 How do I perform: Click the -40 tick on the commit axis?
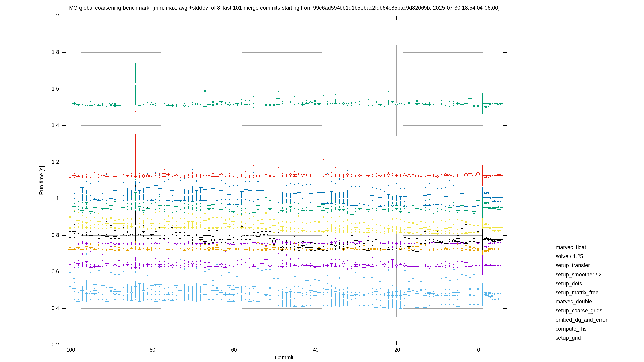[315, 350]
